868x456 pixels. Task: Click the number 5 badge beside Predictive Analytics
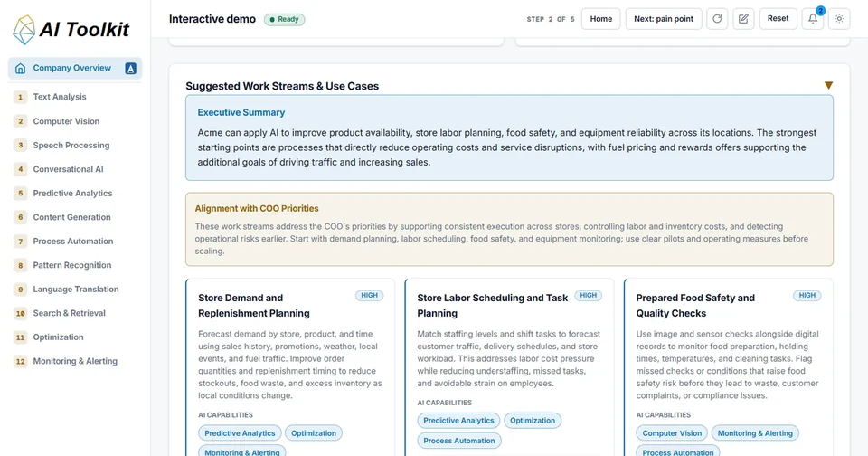pos(21,194)
